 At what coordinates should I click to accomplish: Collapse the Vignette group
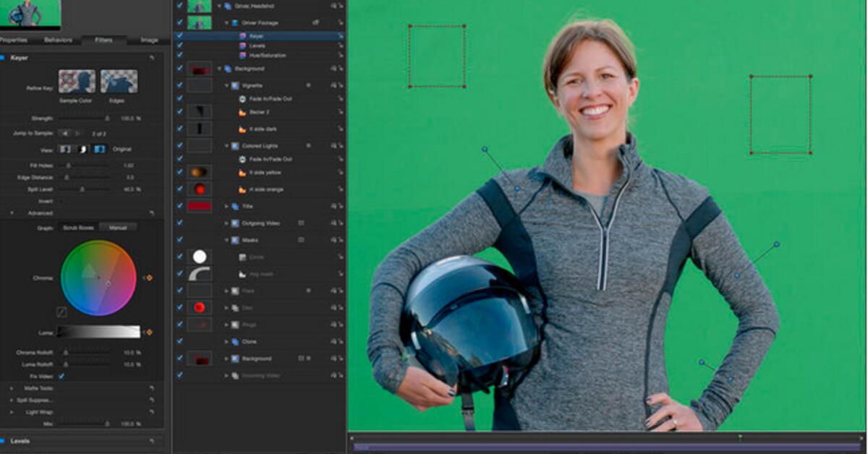click(226, 85)
